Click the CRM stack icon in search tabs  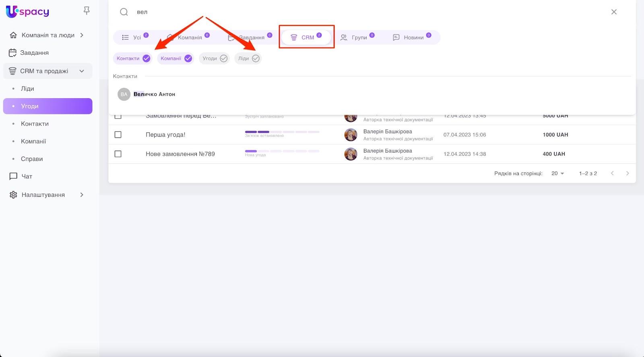click(294, 37)
